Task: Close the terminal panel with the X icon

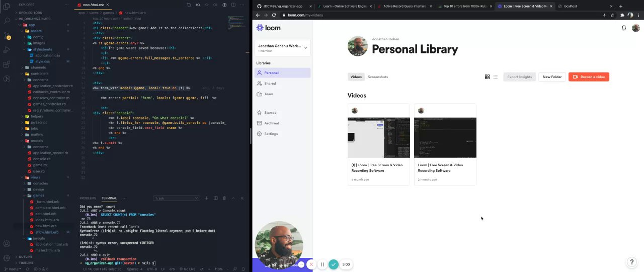Action: click(x=243, y=198)
